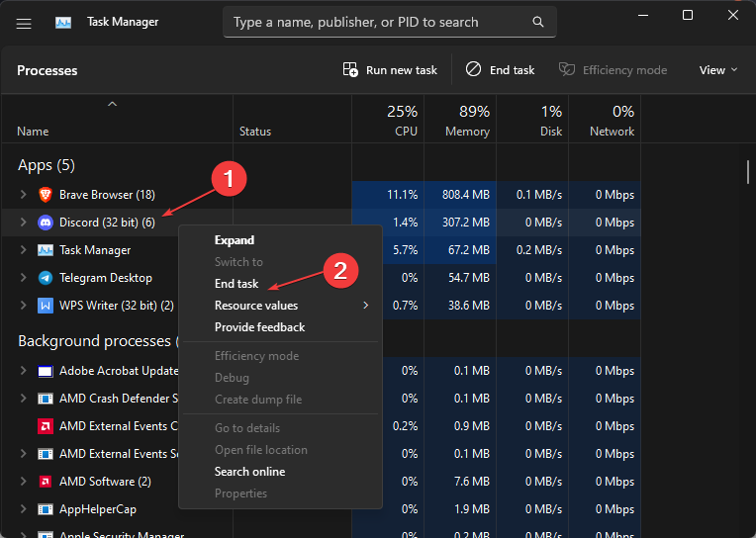Sort processes by Disk column
This screenshot has width=756, height=538.
pos(532,119)
